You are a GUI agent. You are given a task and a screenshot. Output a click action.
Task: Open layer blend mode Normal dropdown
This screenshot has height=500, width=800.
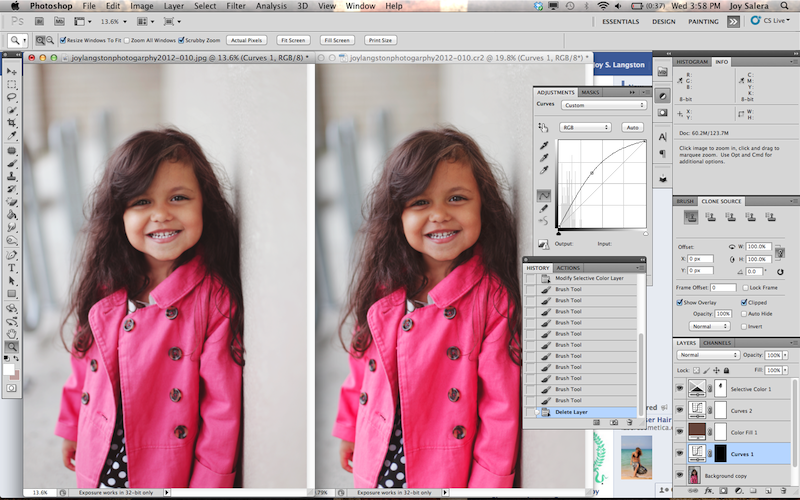[x=708, y=355]
